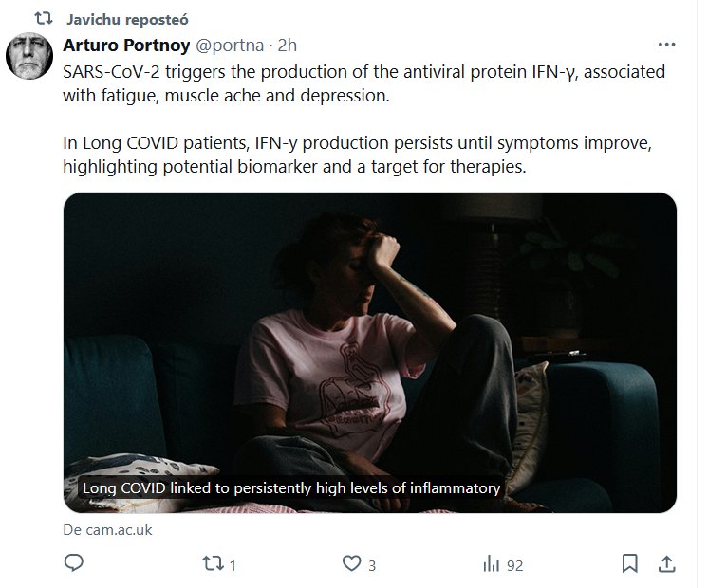Click the repost count of 1
The height and width of the screenshot is (588, 708).
click(x=233, y=565)
